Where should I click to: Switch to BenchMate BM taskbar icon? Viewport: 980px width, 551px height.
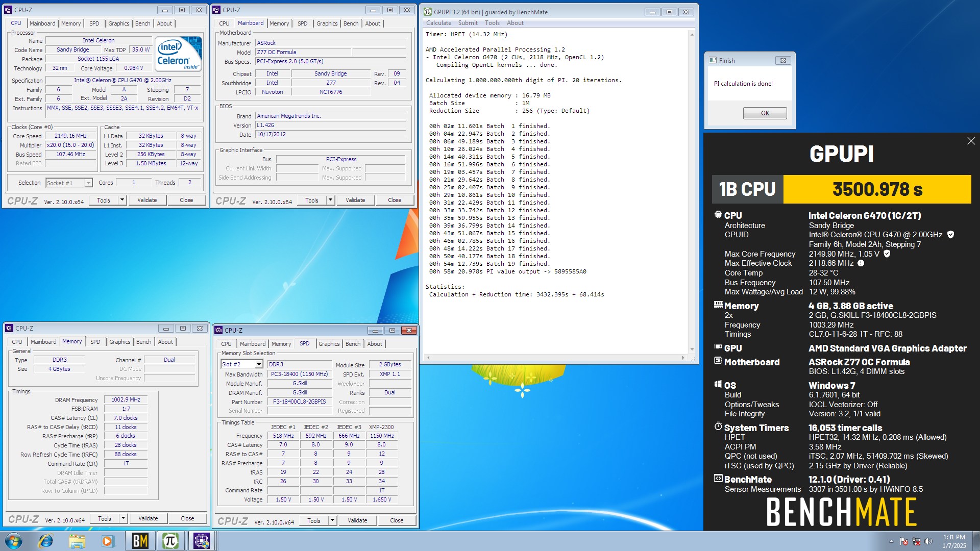[x=140, y=541]
